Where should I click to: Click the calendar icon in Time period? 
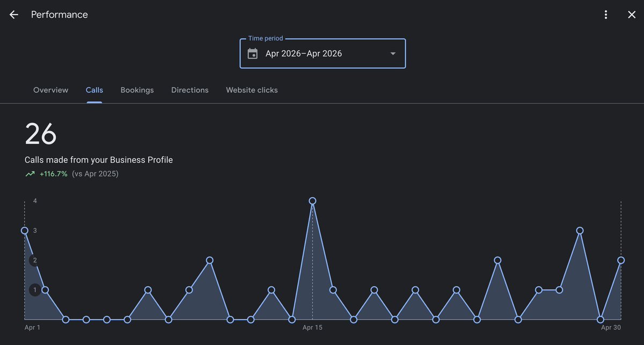[x=253, y=54]
